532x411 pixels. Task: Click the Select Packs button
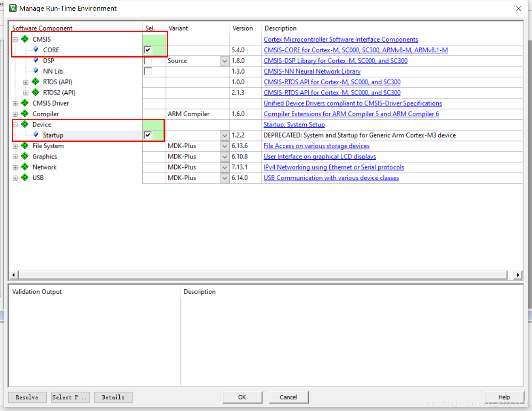[x=70, y=397]
